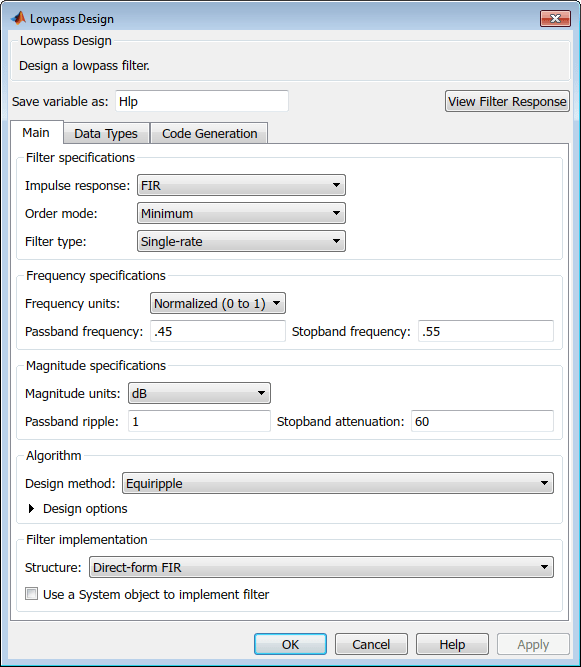Open the Magnitude units dropdown
This screenshot has width=581, height=667.
[x=199, y=393]
